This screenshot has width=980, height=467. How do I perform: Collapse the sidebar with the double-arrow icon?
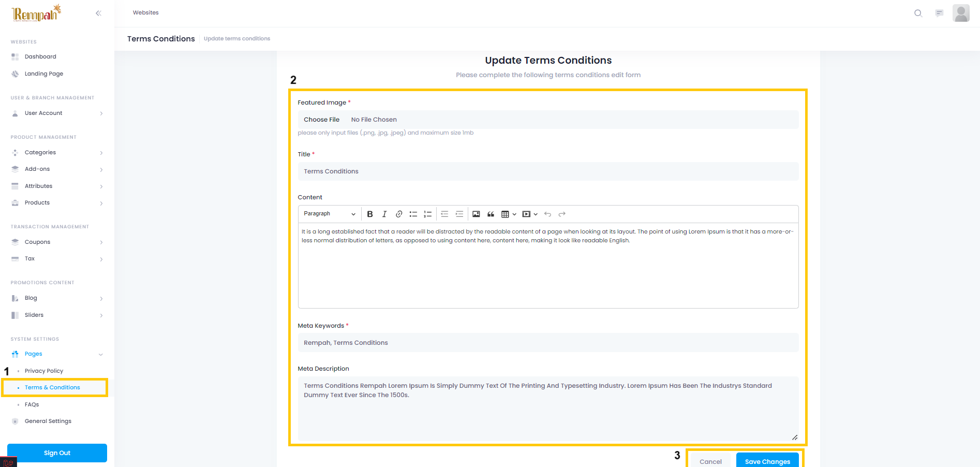click(98, 13)
